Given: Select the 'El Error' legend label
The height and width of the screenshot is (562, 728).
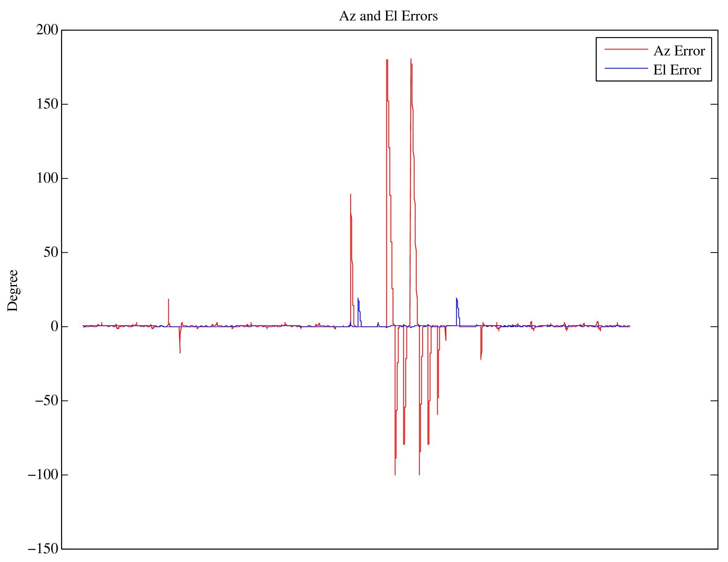Looking at the screenshot, I should (x=677, y=70).
